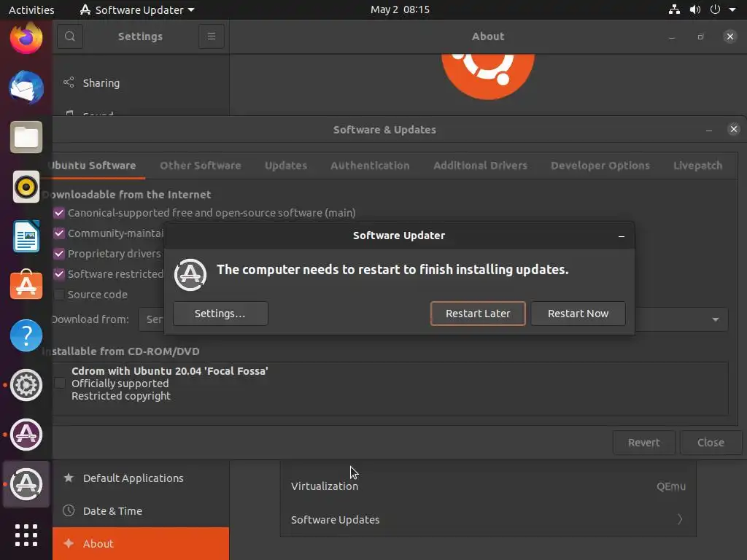Click the 'Officially supported' text
This screenshot has width=747, height=560.
(120, 384)
